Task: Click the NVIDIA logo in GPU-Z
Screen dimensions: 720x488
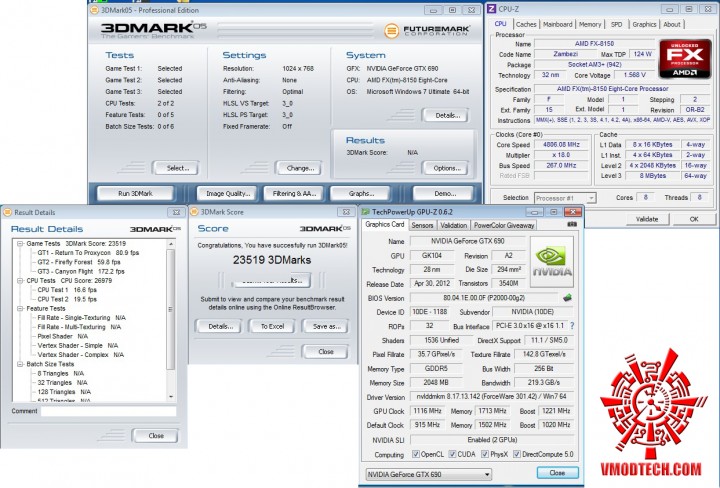Action: pyautogui.click(x=551, y=262)
